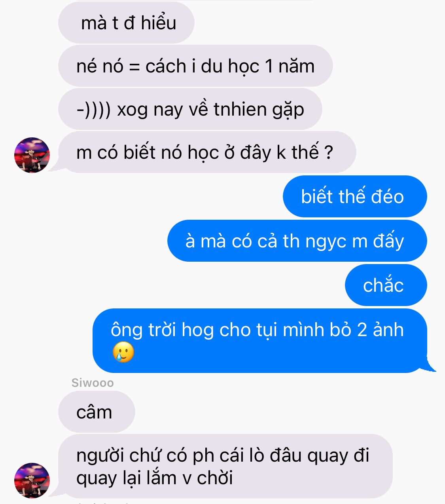The height and width of the screenshot is (504, 445).
Task: Select the 'mà t đ hiểu' message
Action: [x=127, y=23]
